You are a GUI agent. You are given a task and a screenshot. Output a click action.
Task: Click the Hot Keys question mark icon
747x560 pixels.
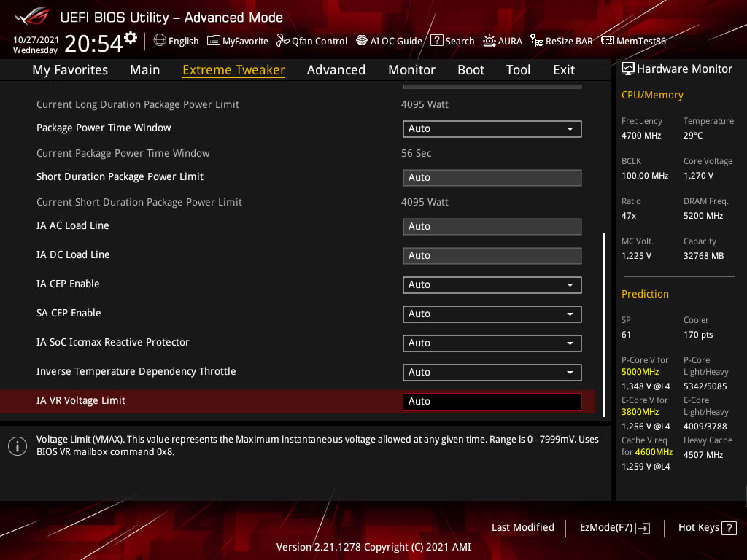[729, 528]
